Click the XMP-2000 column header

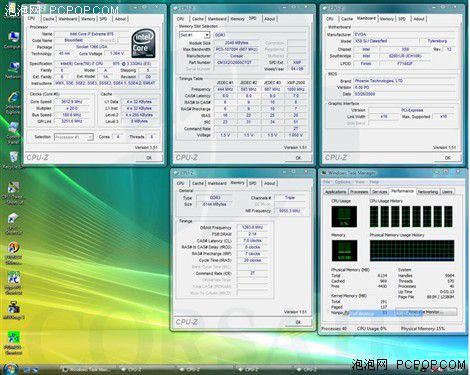click(296, 82)
